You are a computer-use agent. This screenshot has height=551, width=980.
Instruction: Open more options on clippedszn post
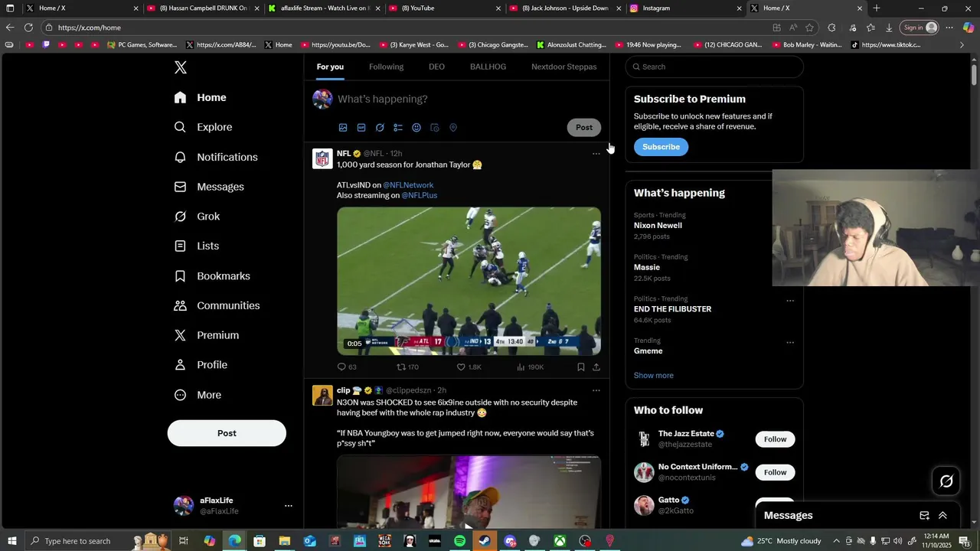(596, 390)
